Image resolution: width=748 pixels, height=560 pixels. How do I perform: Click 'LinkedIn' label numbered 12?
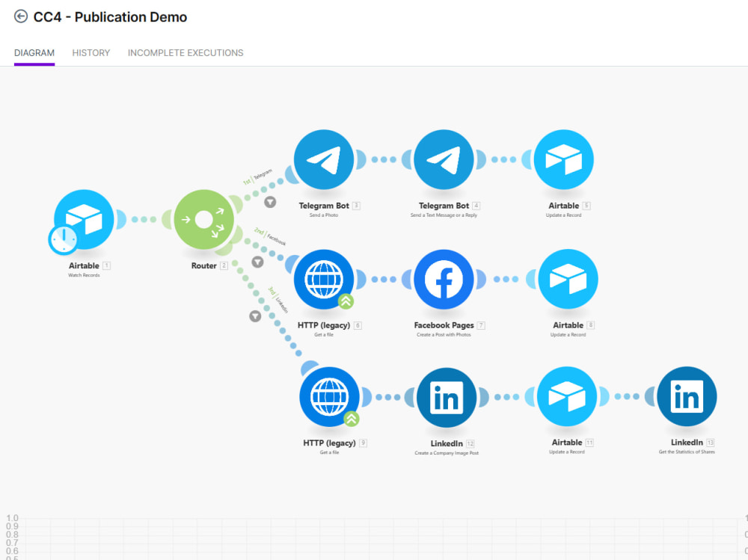tap(447, 443)
